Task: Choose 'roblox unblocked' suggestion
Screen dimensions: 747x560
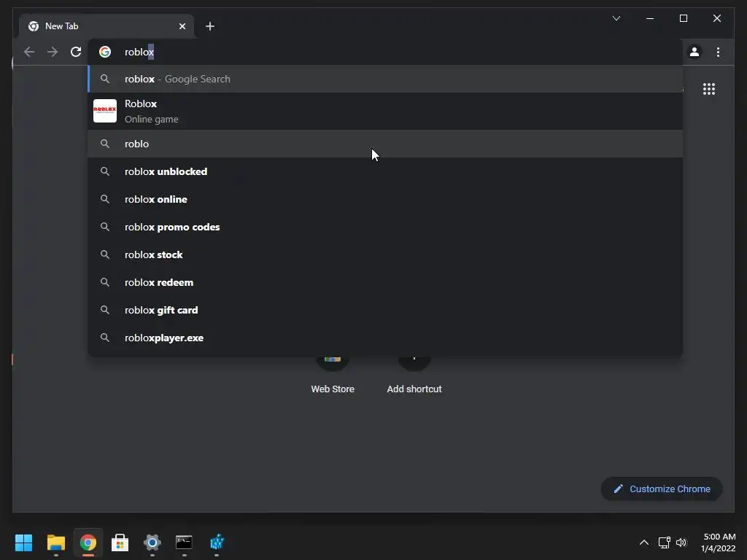Action: (385, 171)
